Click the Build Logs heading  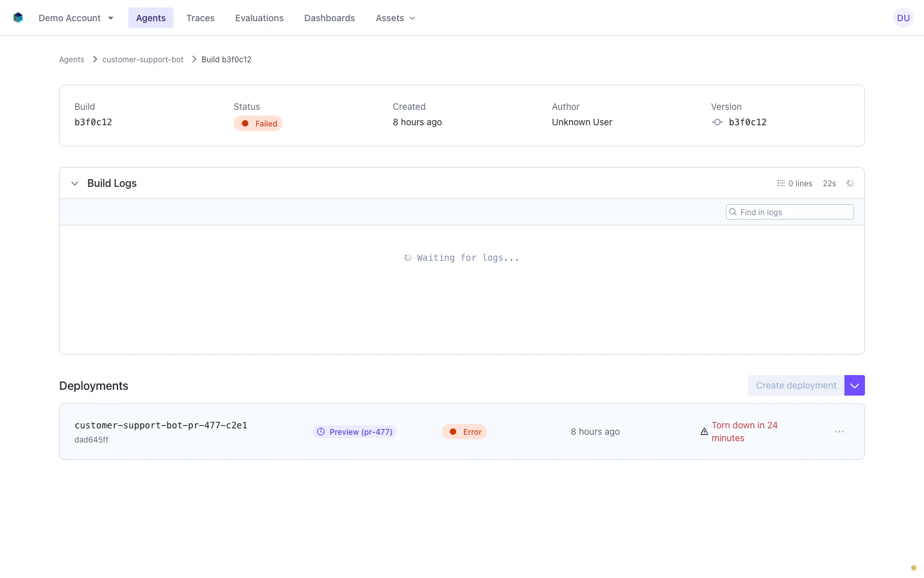(x=112, y=183)
